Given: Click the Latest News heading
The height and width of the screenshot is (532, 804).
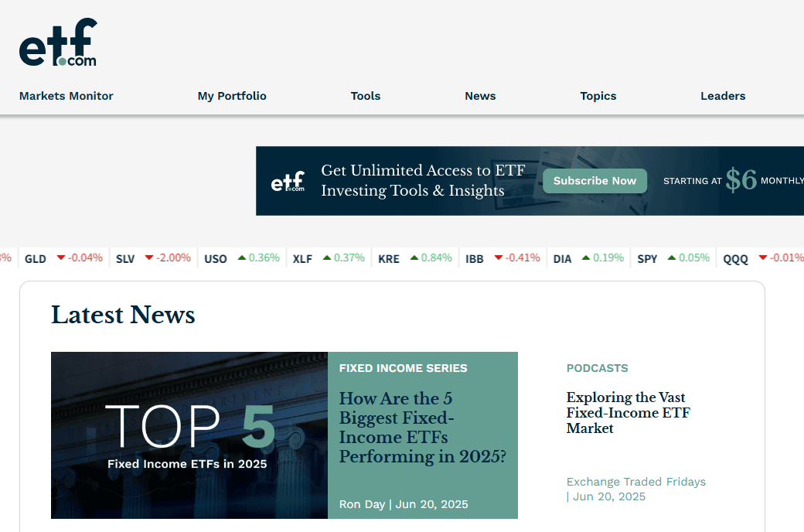Looking at the screenshot, I should tap(123, 315).
